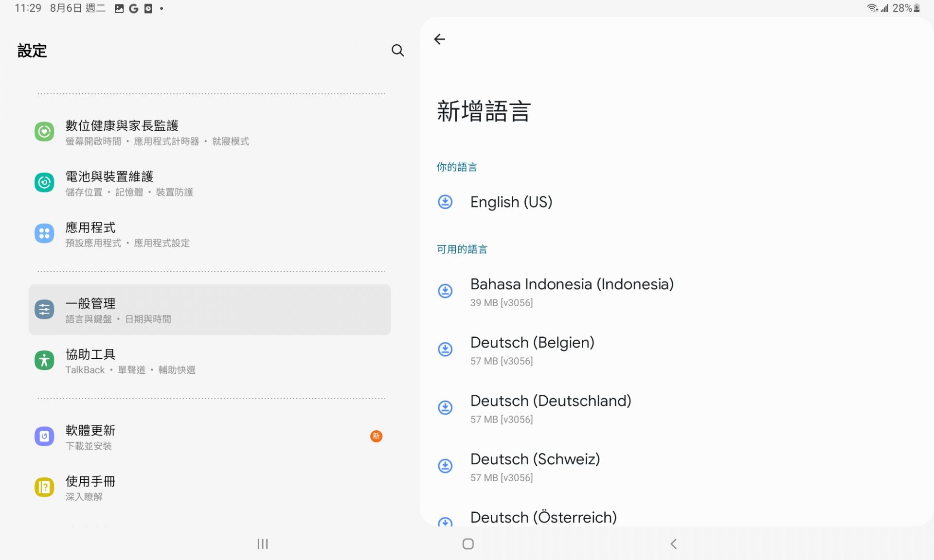934x560 pixels.
Task: Tap the green 數位健康與家長監護 icon
Action: [x=44, y=132]
